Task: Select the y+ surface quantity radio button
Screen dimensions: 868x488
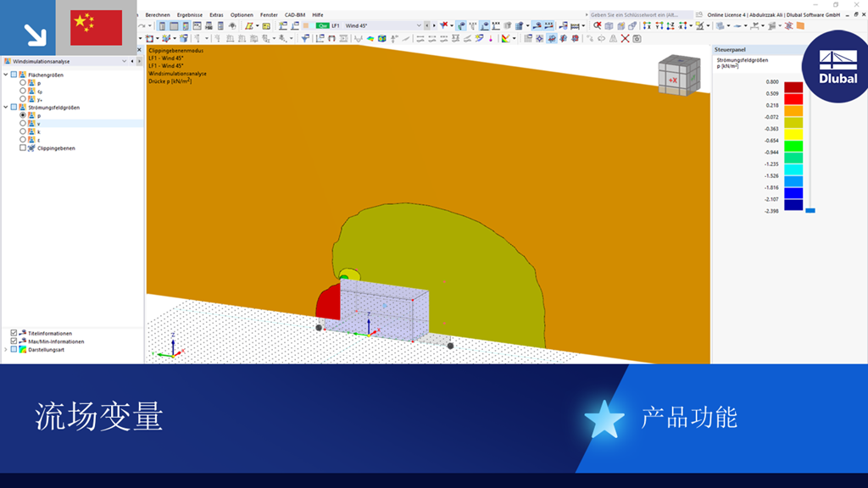Action: pyautogui.click(x=23, y=99)
